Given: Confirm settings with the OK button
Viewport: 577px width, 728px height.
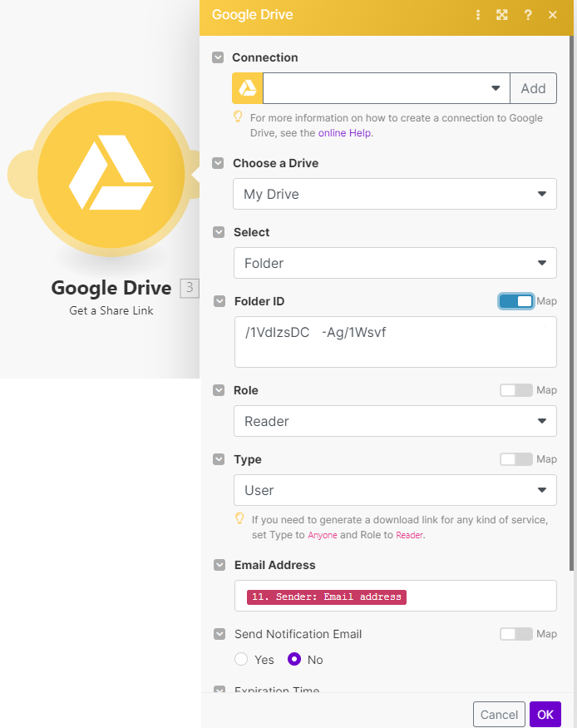Looking at the screenshot, I should (545, 714).
